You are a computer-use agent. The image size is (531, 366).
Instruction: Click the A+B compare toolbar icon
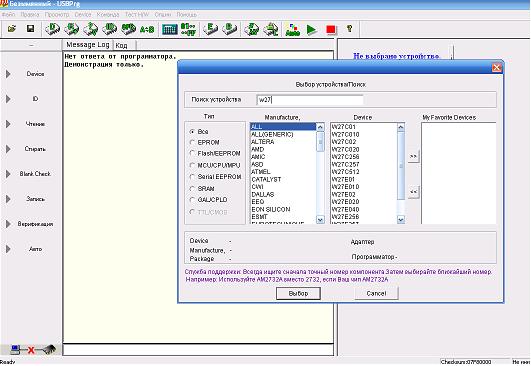(x=147, y=29)
